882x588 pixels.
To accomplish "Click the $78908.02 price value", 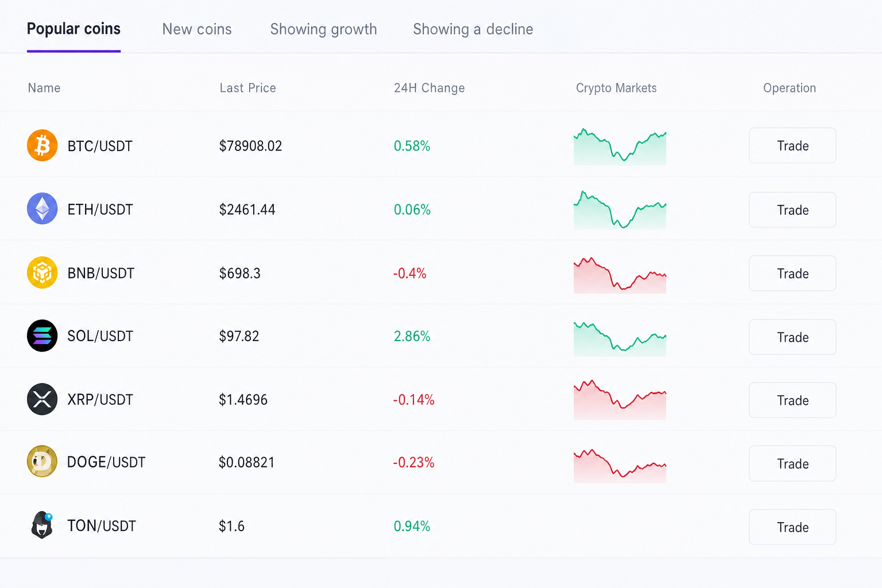I will [250, 146].
